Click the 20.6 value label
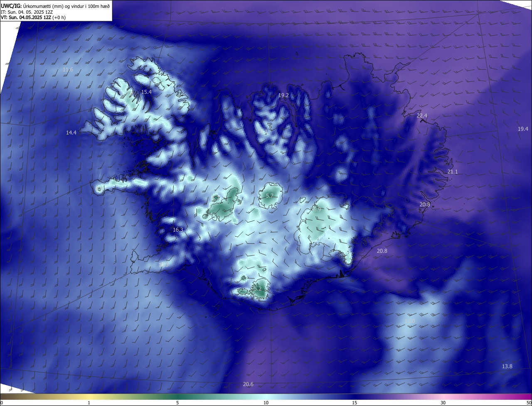 click(248, 384)
